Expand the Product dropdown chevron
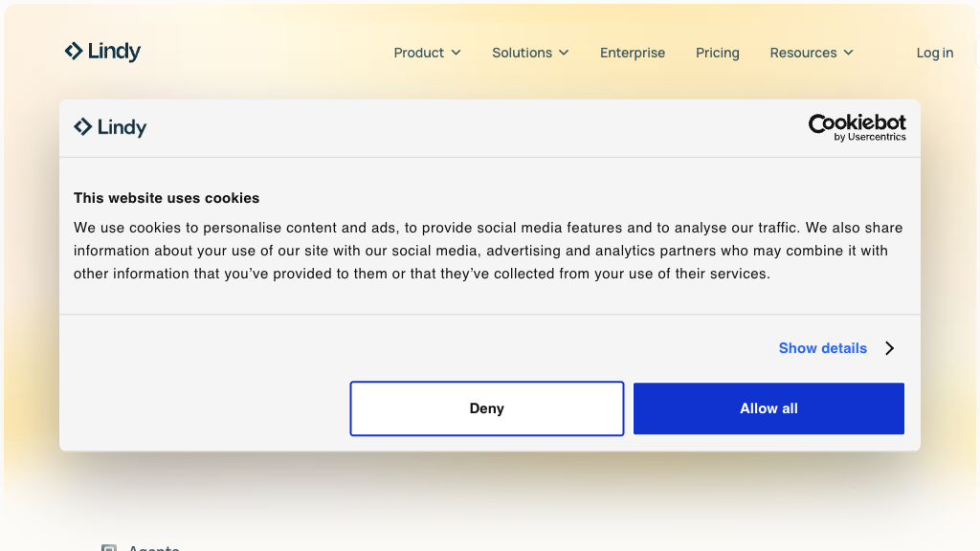This screenshot has width=980, height=551. (457, 53)
